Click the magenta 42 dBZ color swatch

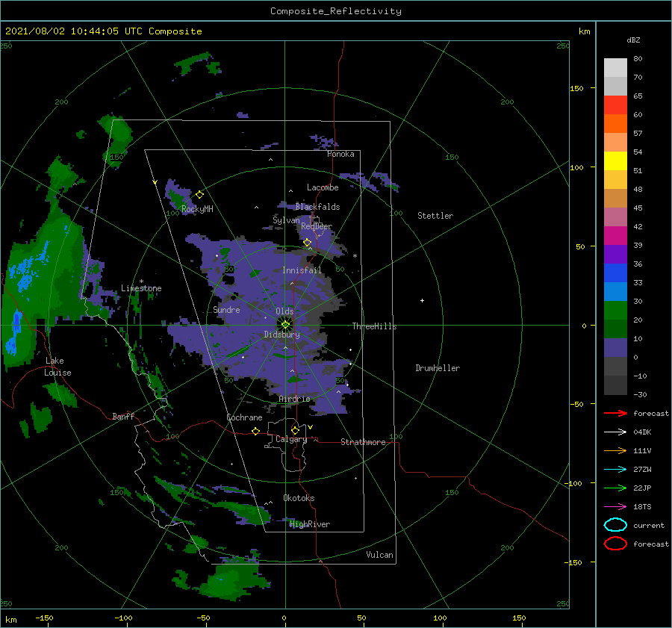tap(615, 235)
